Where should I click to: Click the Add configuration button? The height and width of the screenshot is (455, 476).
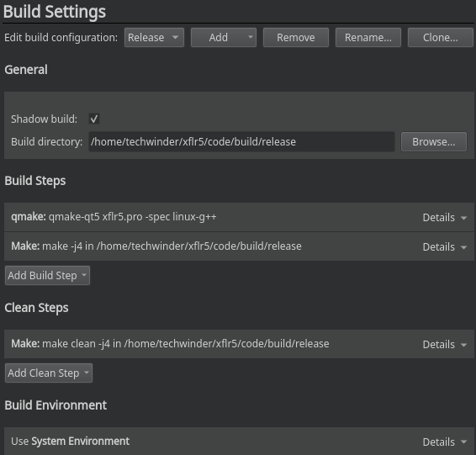click(224, 38)
